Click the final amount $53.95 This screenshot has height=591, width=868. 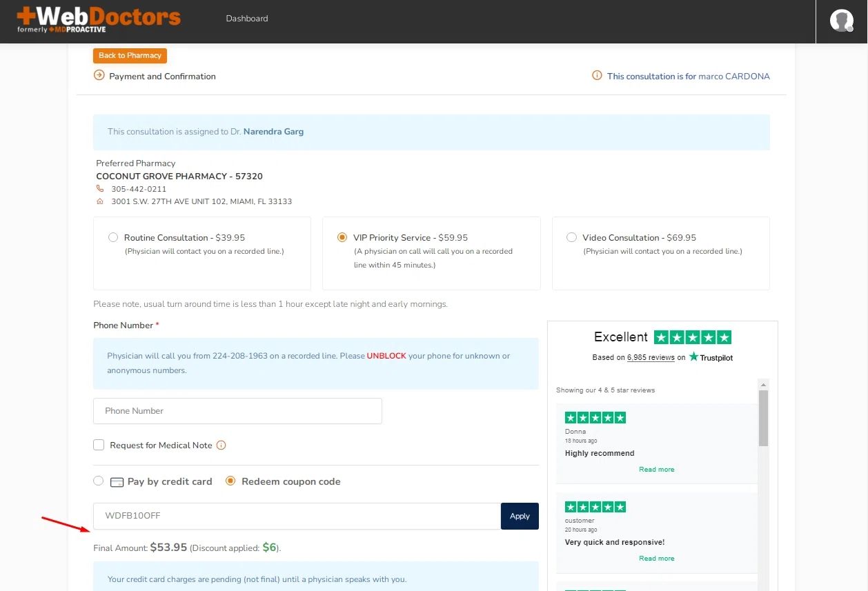coord(169,548)
